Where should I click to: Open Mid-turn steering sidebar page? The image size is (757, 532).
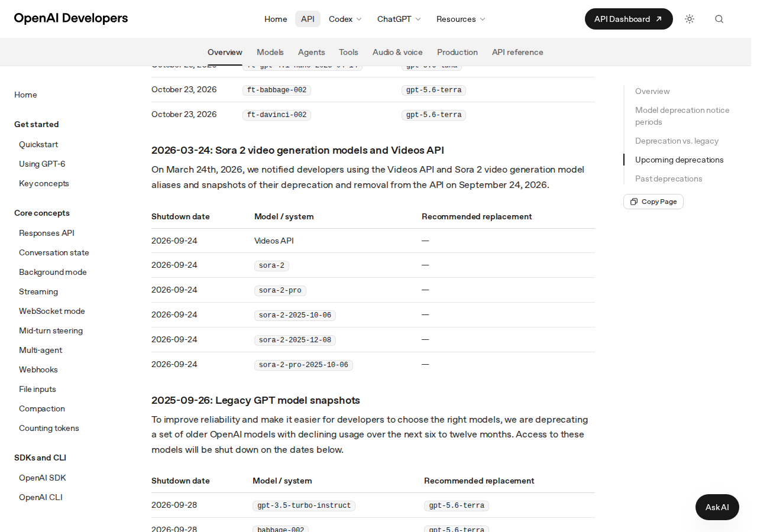tap(51, 330)
